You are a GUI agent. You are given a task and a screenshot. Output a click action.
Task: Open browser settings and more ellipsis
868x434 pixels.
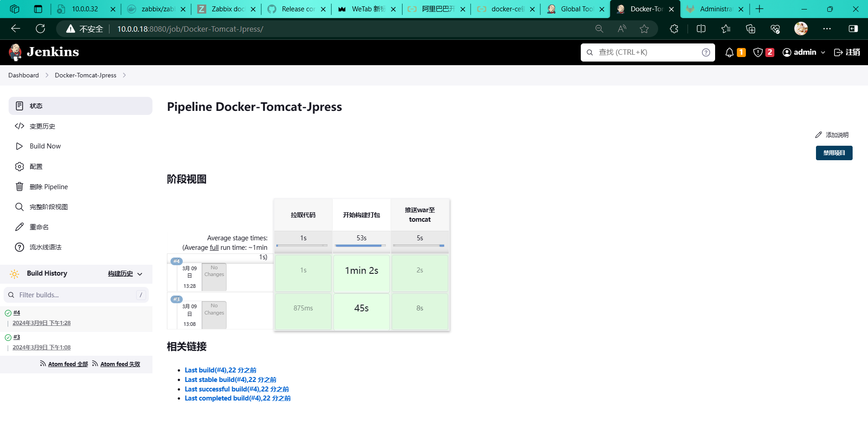827,29
